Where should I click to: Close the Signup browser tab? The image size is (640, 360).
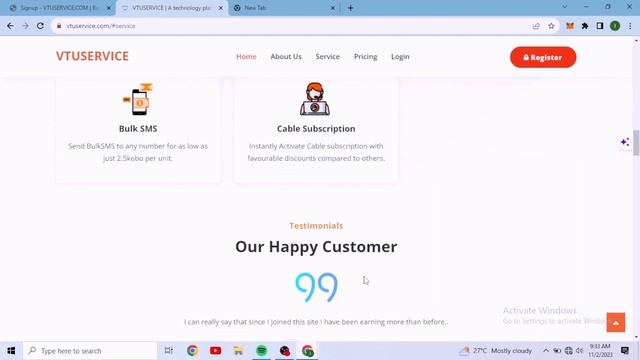[109, 8]
